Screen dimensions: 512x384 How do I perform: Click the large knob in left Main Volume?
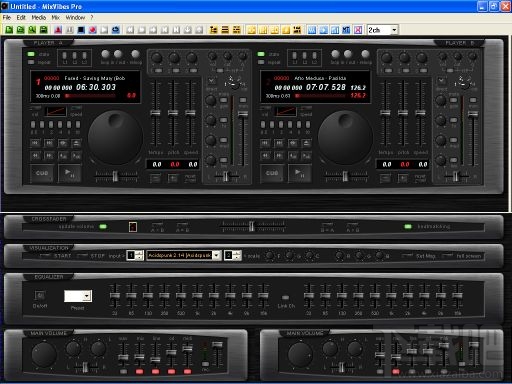point(44,354)
